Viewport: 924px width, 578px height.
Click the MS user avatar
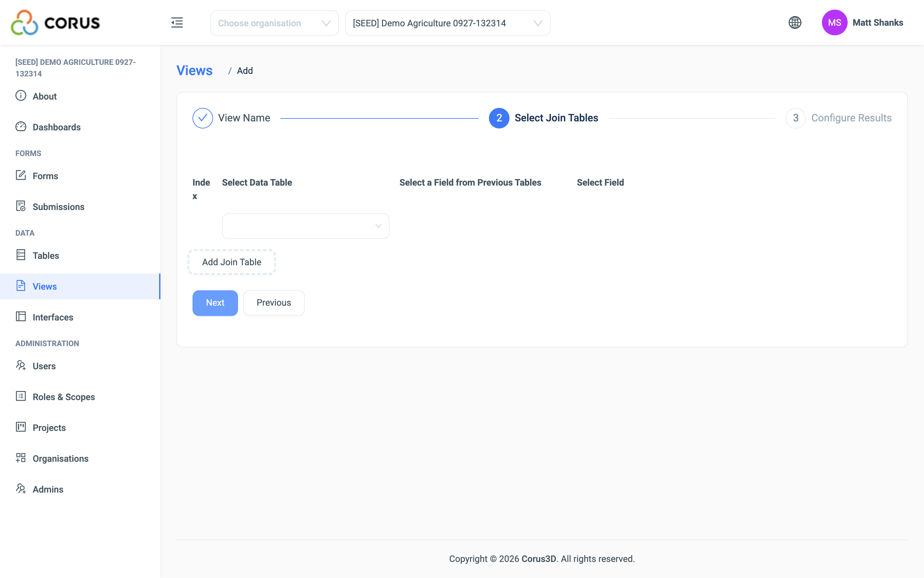(x=834, y=22)
